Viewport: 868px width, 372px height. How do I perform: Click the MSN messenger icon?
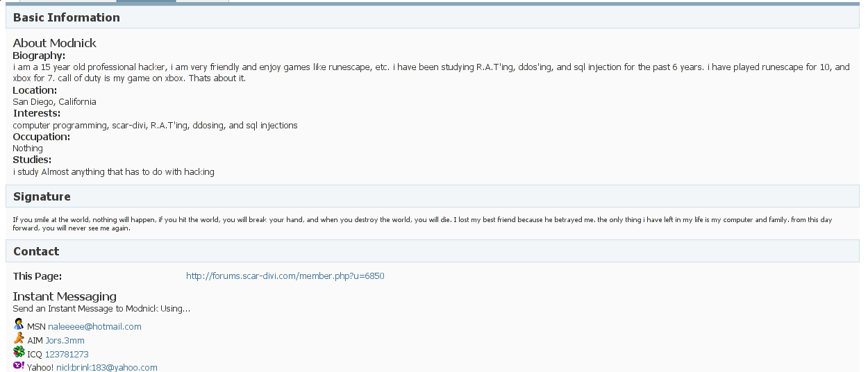[19, 324]
